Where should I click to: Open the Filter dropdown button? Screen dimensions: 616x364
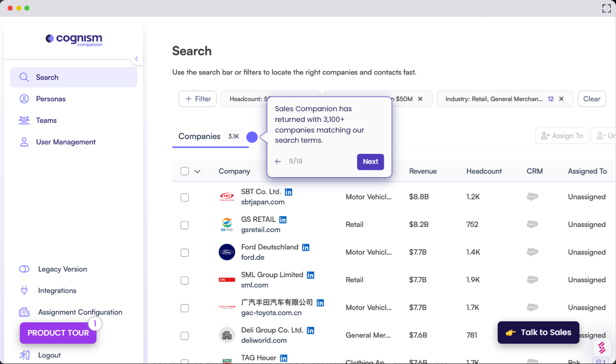point(198,99)
